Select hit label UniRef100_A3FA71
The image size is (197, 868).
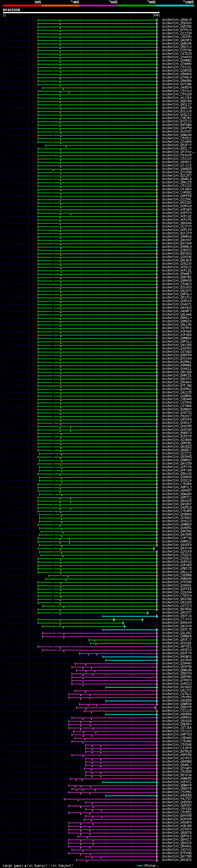pyautogui.click(x=177, y=782)
